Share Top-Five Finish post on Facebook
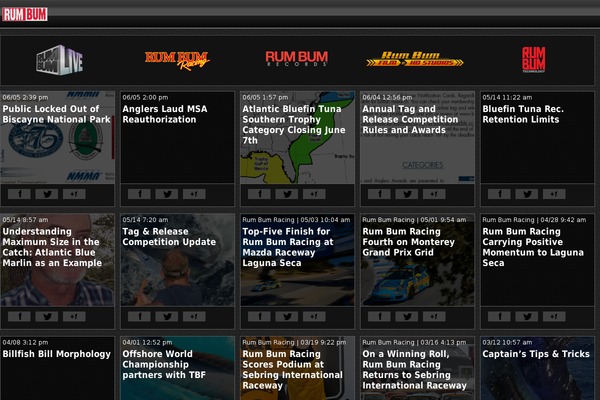 click(259, 317)
